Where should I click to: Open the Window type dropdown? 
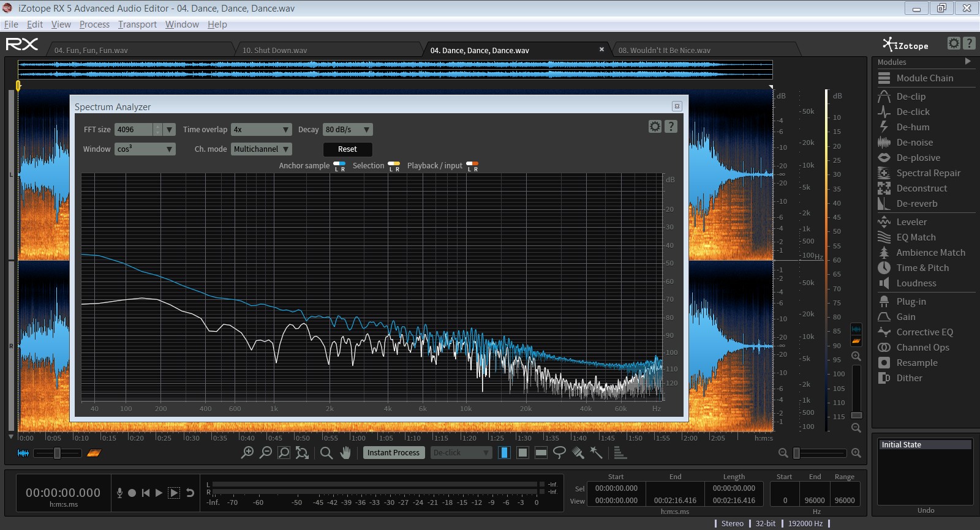(145, 149)
